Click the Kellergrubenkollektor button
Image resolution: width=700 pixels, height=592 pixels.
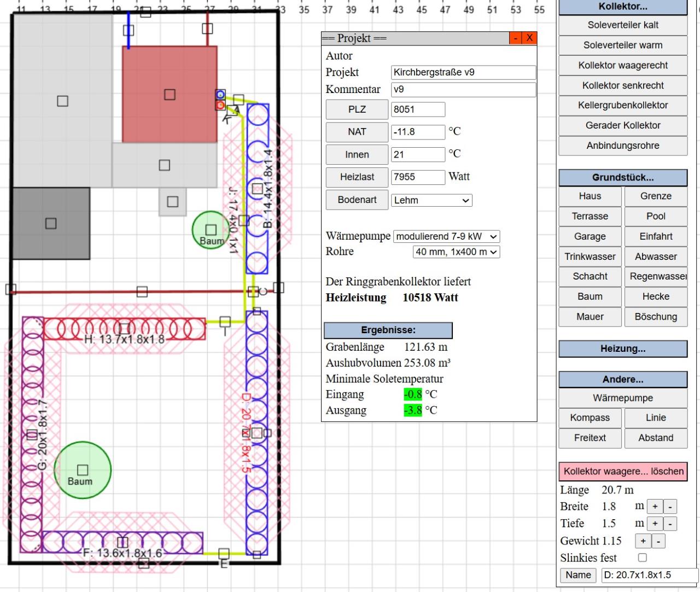[x=622, y=105]
